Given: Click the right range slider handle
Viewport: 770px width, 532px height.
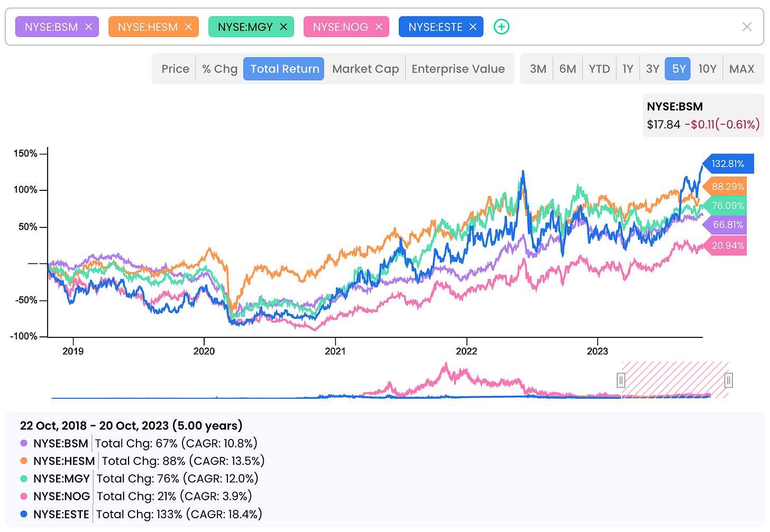Looking at the screenshot, I should tap(728, 380).
